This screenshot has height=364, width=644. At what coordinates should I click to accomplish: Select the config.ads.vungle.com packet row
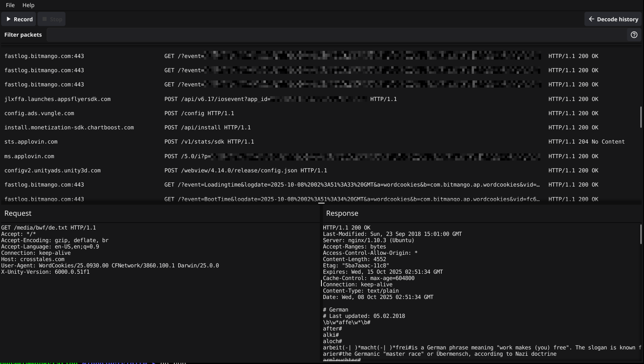point(158,113)
